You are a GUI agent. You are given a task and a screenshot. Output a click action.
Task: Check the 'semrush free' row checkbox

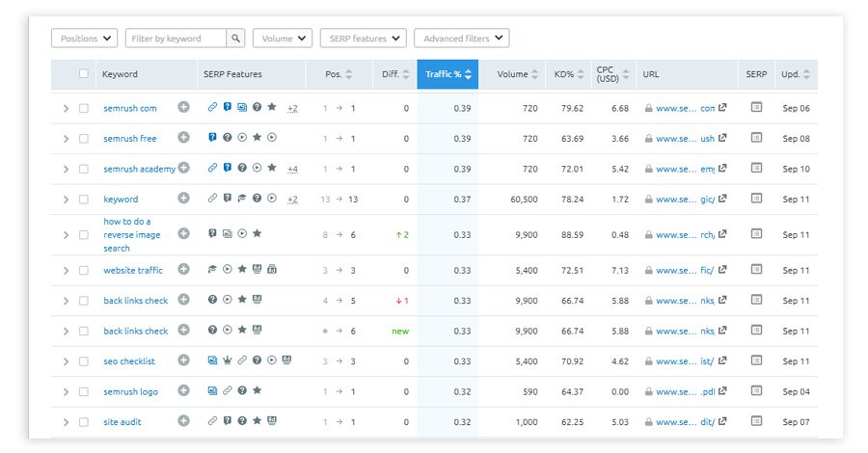click(84, 139)
